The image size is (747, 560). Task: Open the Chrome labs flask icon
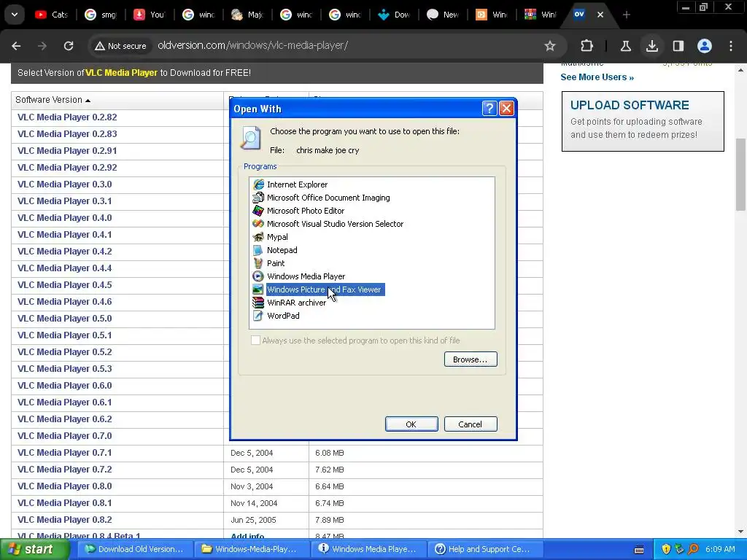tap(625, 46)
